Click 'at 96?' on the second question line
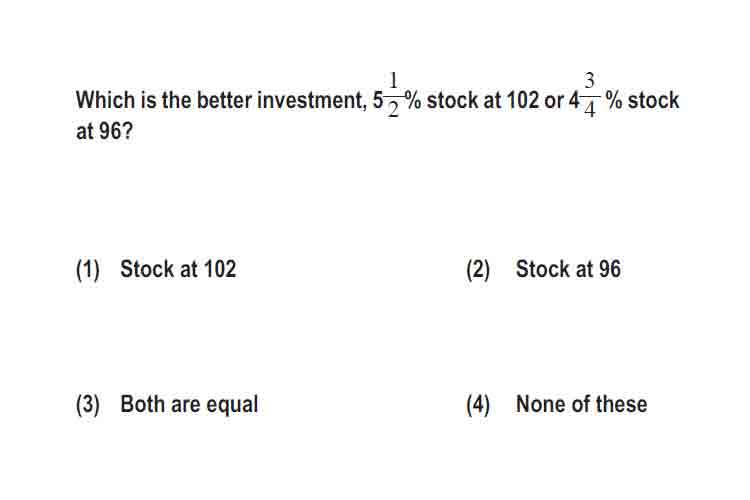Viewport: 750px width, 500px height. (x=104, y=131)
